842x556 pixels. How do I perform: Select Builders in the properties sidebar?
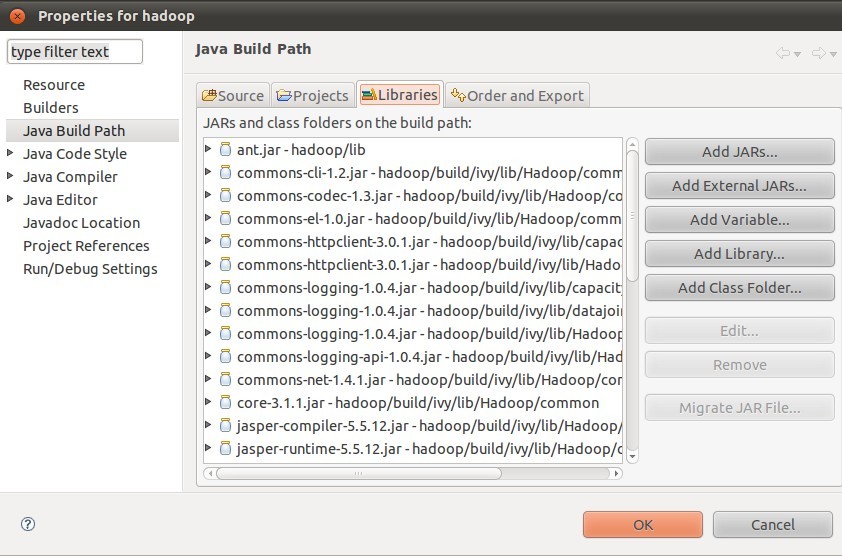[x=50, y=107]
